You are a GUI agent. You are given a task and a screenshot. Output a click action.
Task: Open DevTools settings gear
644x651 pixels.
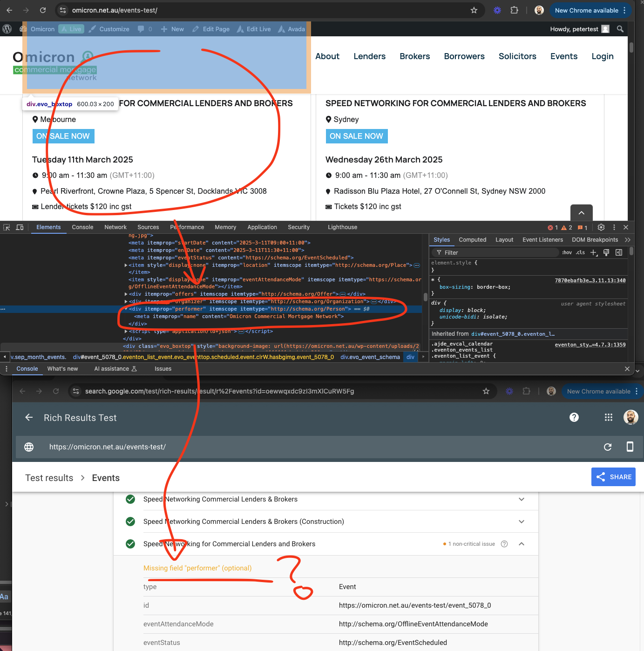point(601,227)
